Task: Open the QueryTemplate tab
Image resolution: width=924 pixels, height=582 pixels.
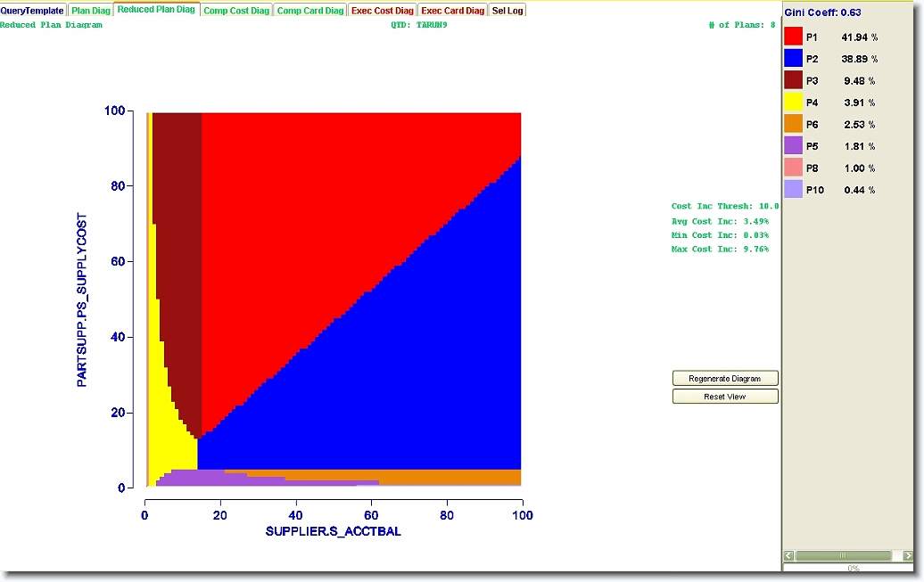Action: [x=32, y=11]
